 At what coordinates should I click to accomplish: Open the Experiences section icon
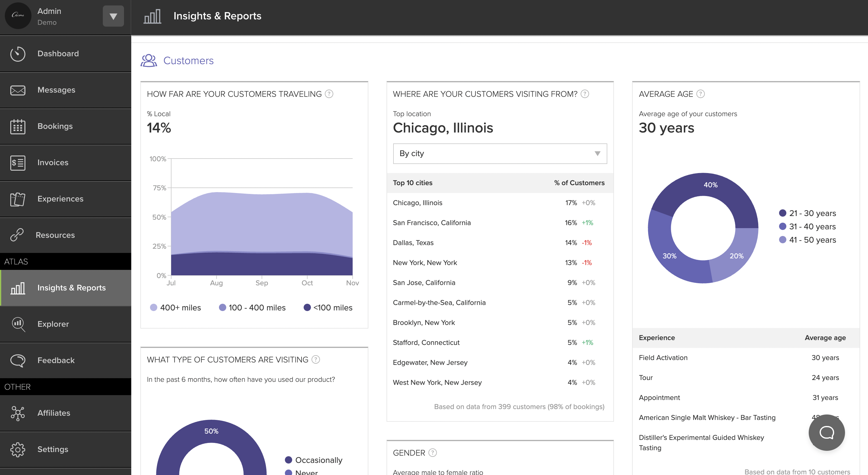point(18,198)
